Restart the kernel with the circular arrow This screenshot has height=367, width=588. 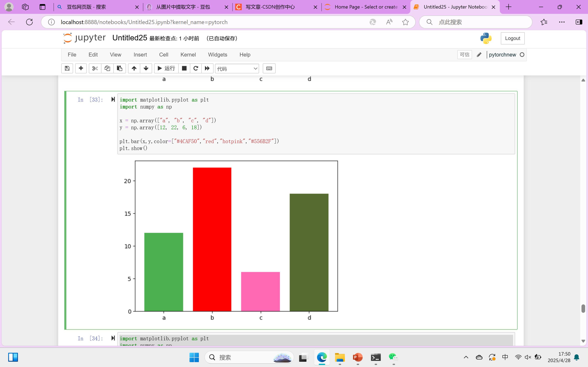tap(196, 69)
